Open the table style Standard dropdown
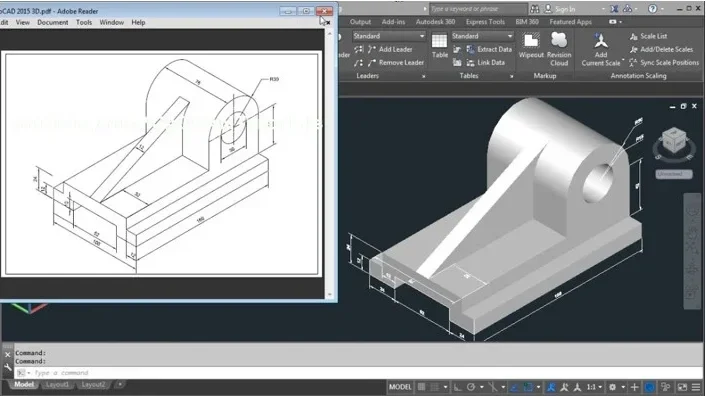 482,36
